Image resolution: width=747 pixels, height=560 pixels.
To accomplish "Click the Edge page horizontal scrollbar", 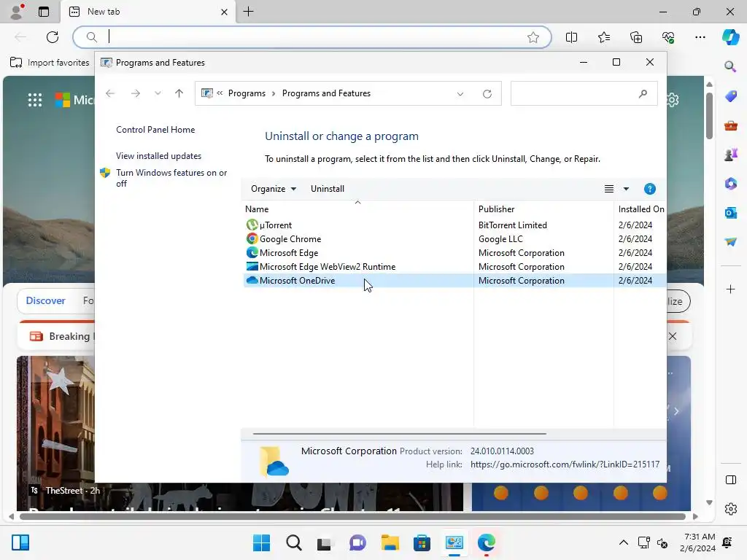I will 352,516.
